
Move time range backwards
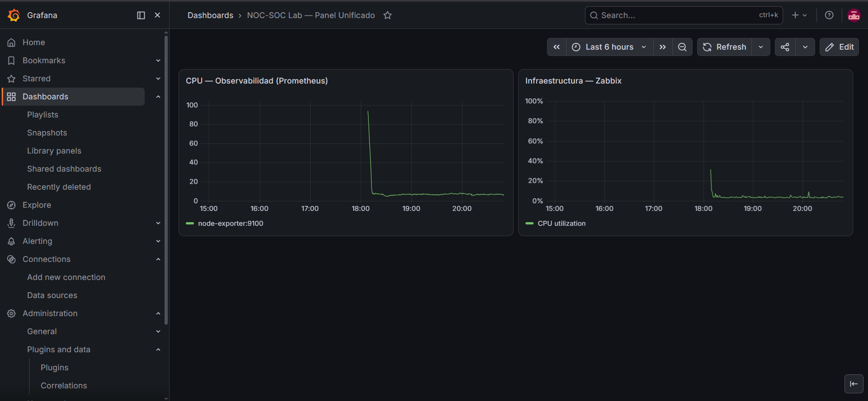[x=557, y=47]
